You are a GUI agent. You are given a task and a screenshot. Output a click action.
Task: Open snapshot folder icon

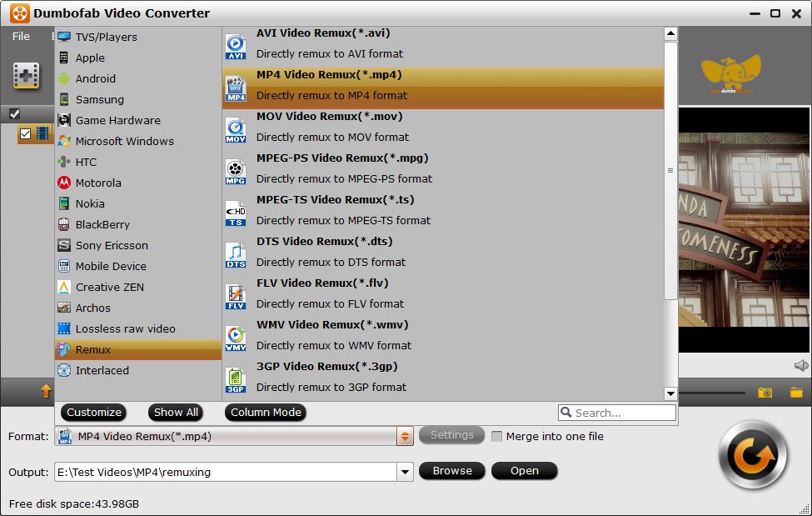(x=796, y=393)
